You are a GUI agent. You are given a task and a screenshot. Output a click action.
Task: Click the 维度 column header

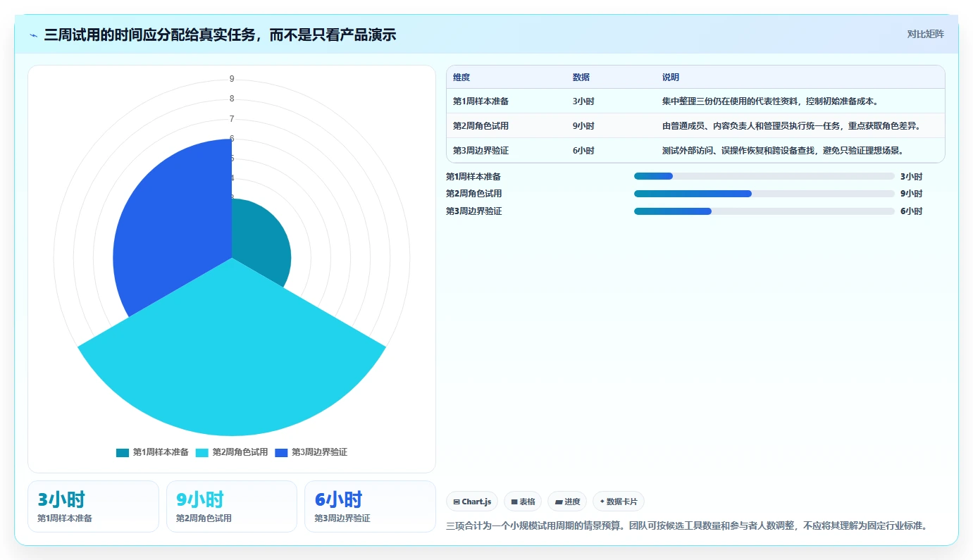pyautogui.click(x=461, y=77)
